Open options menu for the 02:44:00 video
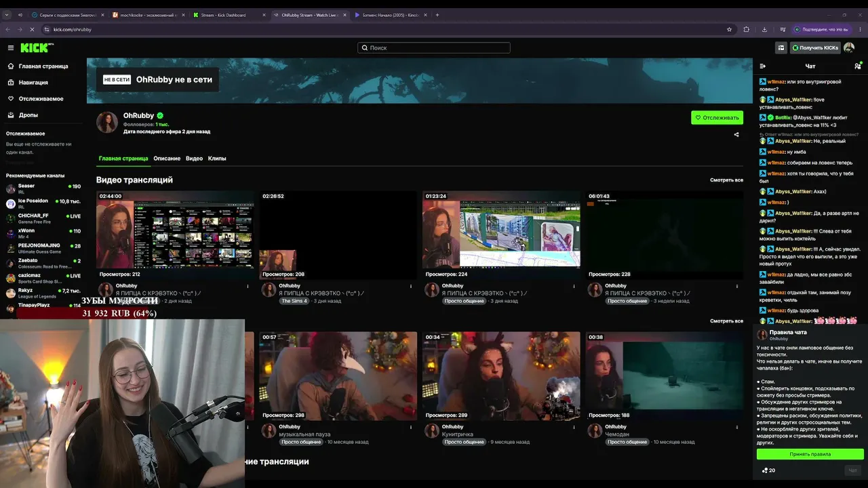 click(x=248, y=286)
